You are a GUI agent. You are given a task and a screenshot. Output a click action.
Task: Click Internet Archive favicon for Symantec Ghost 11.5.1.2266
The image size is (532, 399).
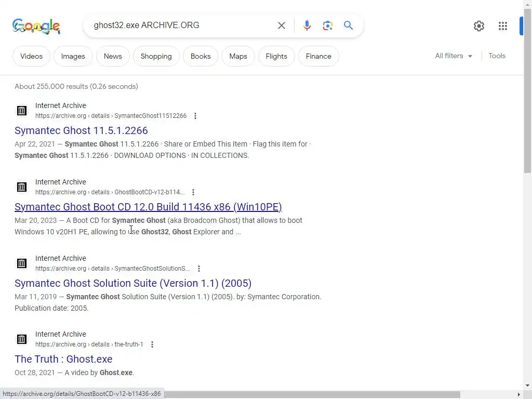pos(22,110)
